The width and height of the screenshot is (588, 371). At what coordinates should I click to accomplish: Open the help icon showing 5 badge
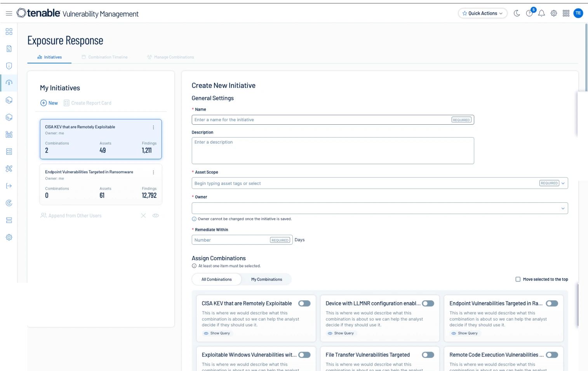[529, 13]
